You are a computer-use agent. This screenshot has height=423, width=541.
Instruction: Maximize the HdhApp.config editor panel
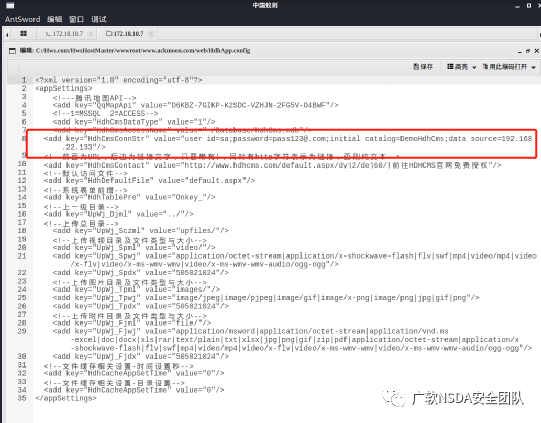click(528, 51)
